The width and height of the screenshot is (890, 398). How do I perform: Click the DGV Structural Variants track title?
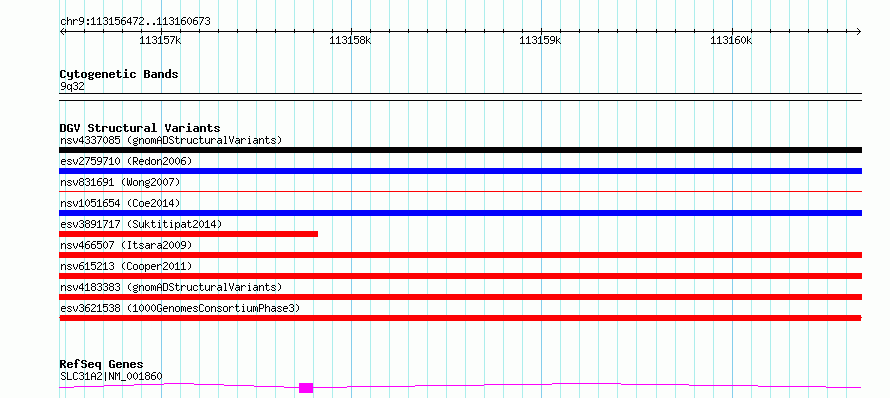click(x=140, y=128)
